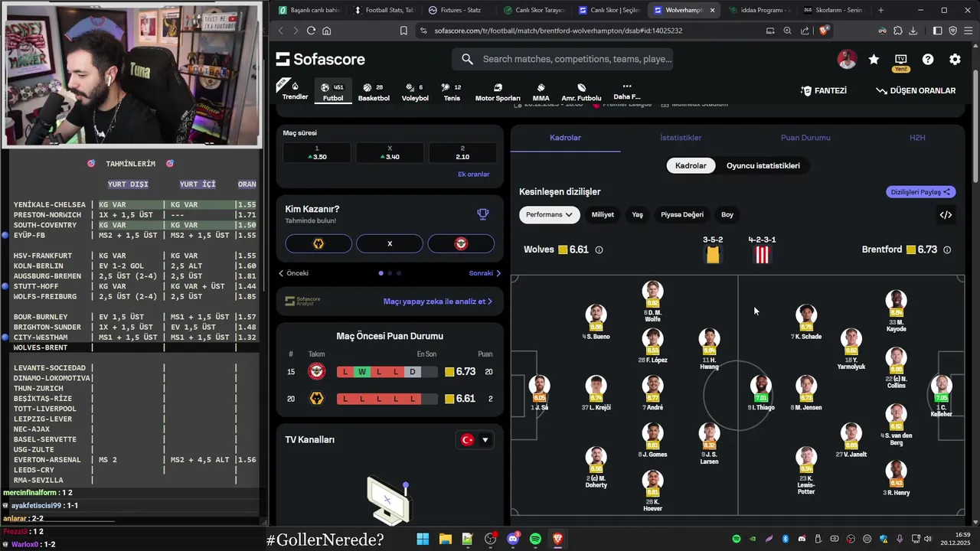This screenshot has width=980, height=551.
Task: Select MMA sport category
Action: 541,93
